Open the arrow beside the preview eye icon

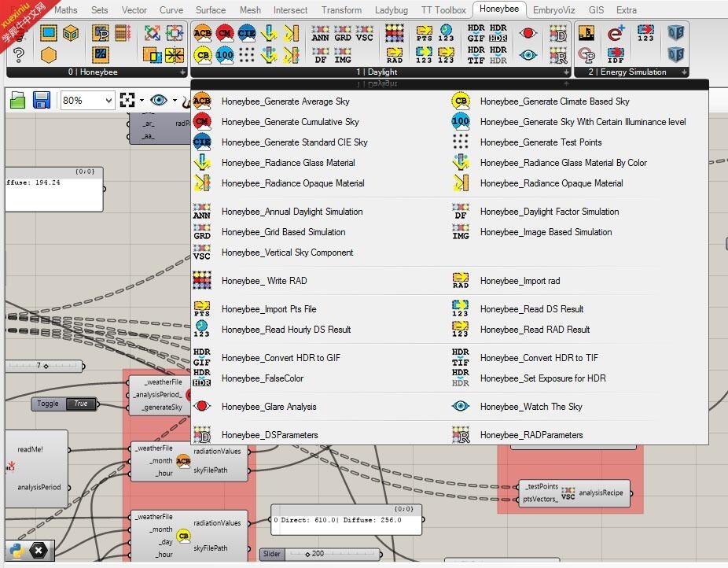[x=175, y=101]
